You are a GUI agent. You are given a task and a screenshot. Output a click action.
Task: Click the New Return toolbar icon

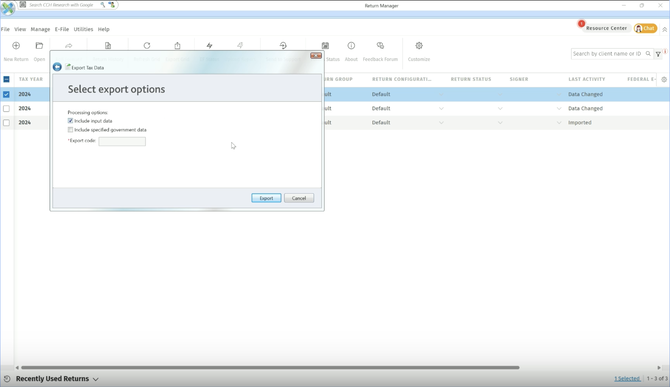tap(16, 46)
